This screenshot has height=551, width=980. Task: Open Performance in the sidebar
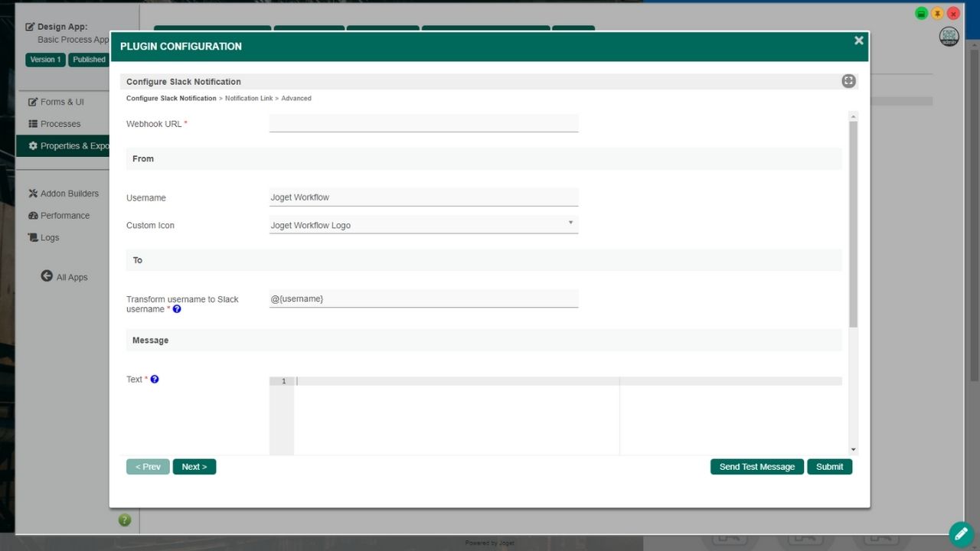coord(64,216)
